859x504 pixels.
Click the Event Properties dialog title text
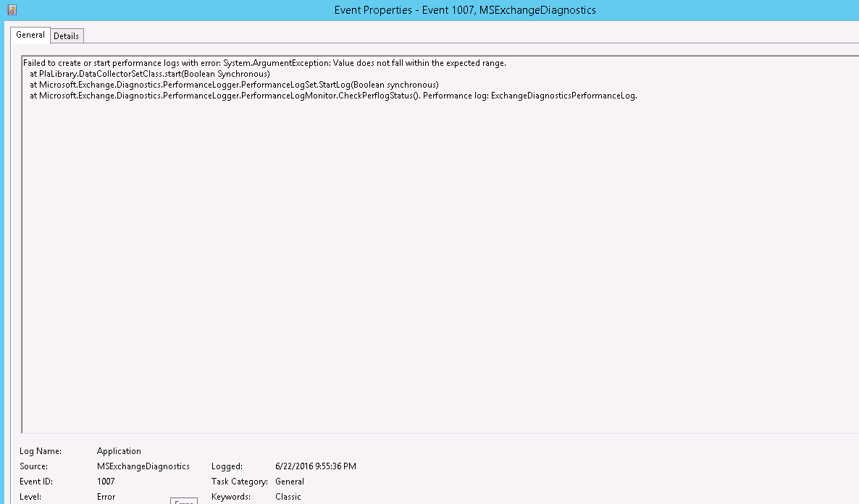464,9
